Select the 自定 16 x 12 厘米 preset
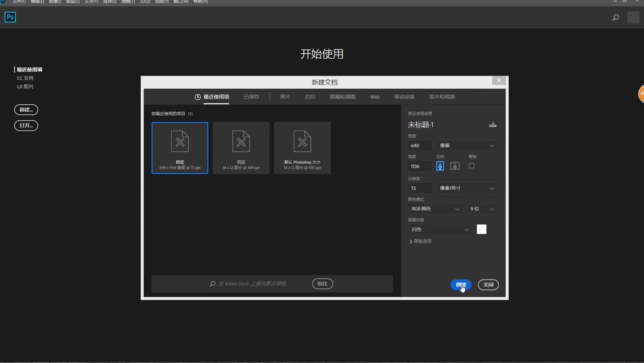Screen dimensions: 644x363 (241, 148)
